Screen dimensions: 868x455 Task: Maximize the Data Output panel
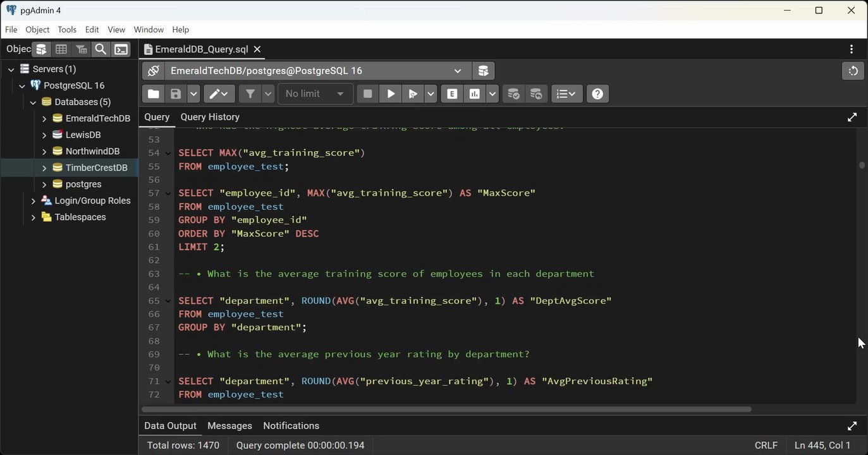(x=852, y=426)
